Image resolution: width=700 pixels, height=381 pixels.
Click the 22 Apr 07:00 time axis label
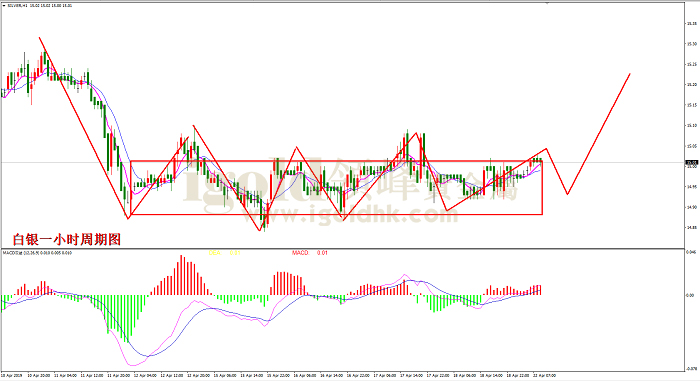pos(545,376)
